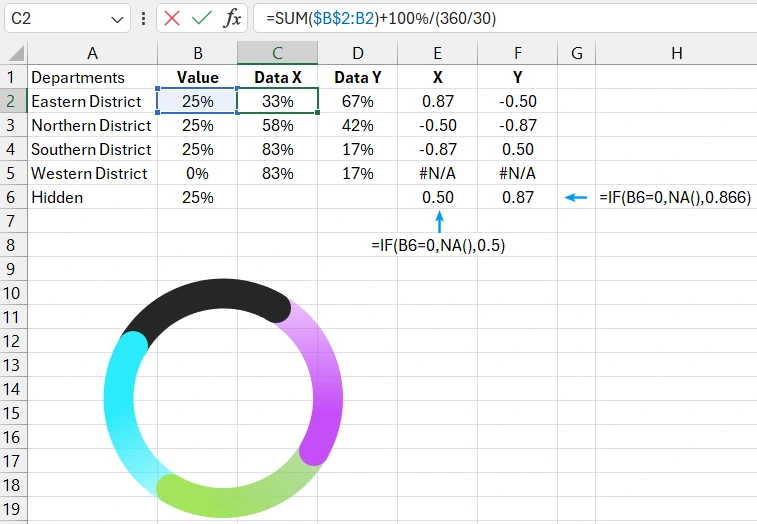The width and height of the screenshot is (757, 524).
Task: Click the Cancel (X) formula bar icon
Action: [172, 18]
